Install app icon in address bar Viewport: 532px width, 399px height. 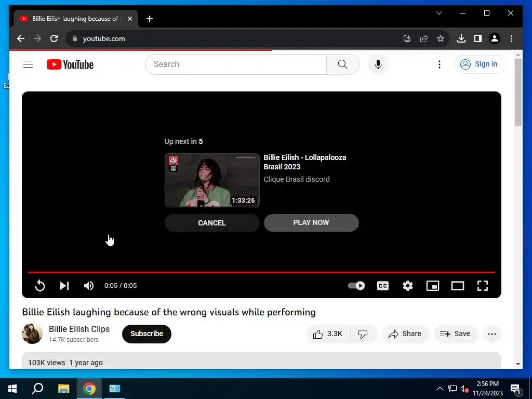click(407, 38)
